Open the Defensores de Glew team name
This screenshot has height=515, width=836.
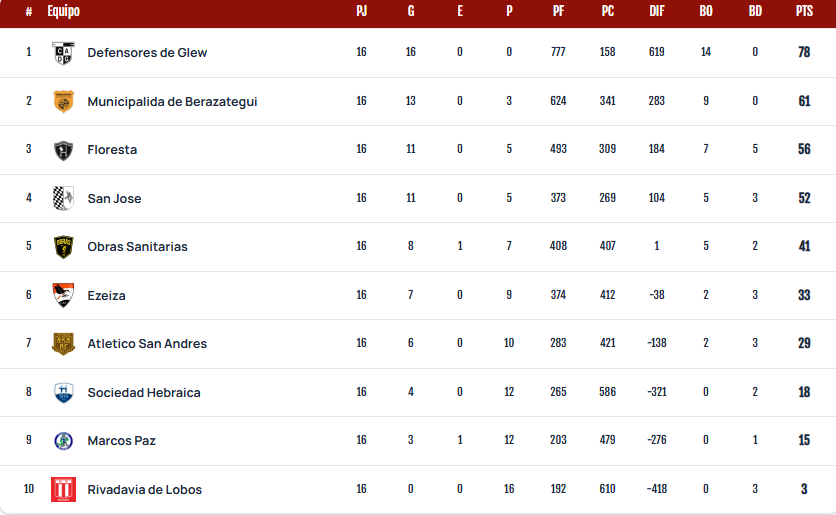tap(147, 53)
